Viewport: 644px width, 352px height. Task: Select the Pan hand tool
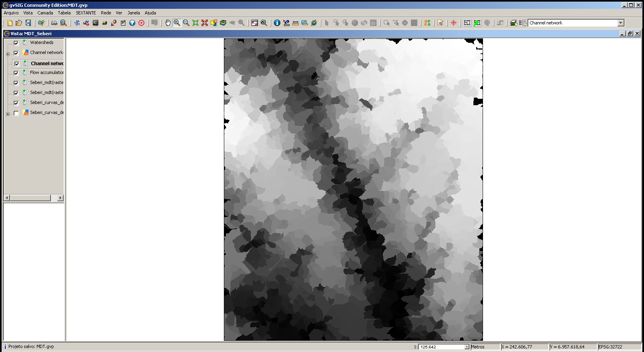(x=168, y=23)
